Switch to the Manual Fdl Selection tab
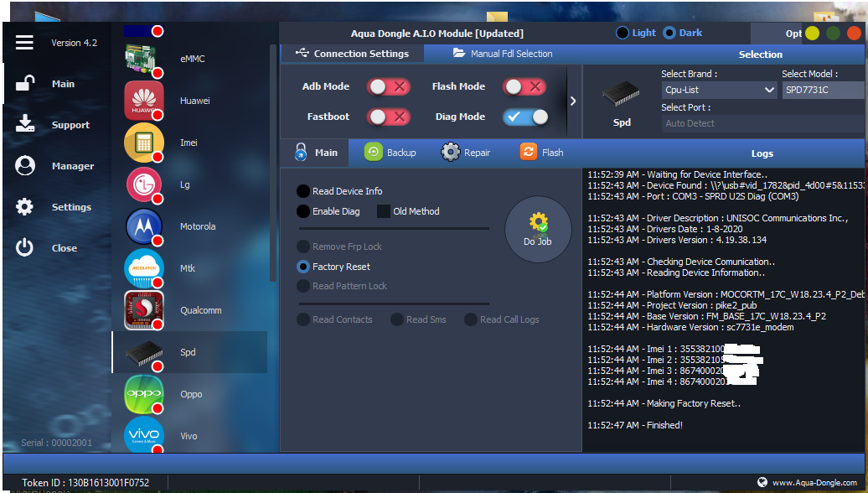This screenshot has width=868, height=493. point(503,53)
